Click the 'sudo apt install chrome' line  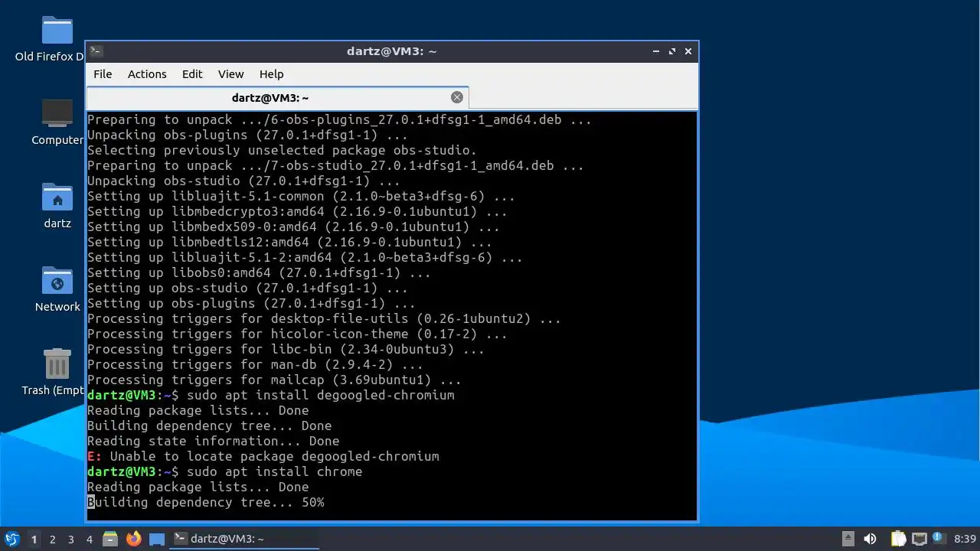tap(275, 472)
